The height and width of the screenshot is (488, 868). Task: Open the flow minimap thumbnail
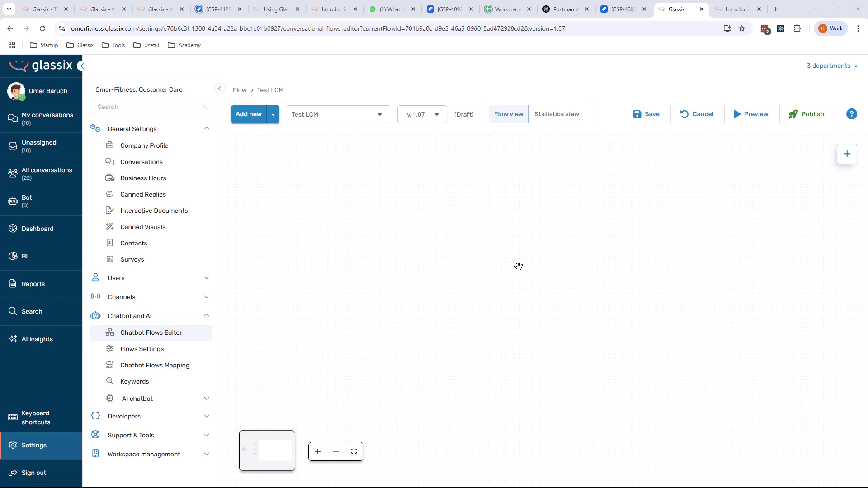267,450
